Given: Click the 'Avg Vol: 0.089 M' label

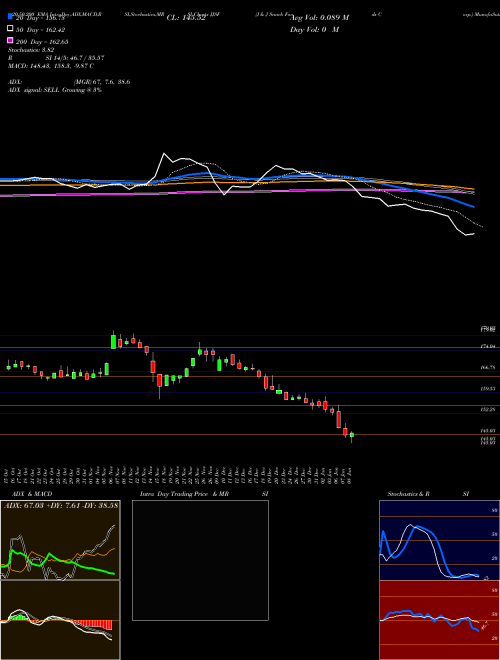Looking at the screenshot, I should [x=320, y=18].
